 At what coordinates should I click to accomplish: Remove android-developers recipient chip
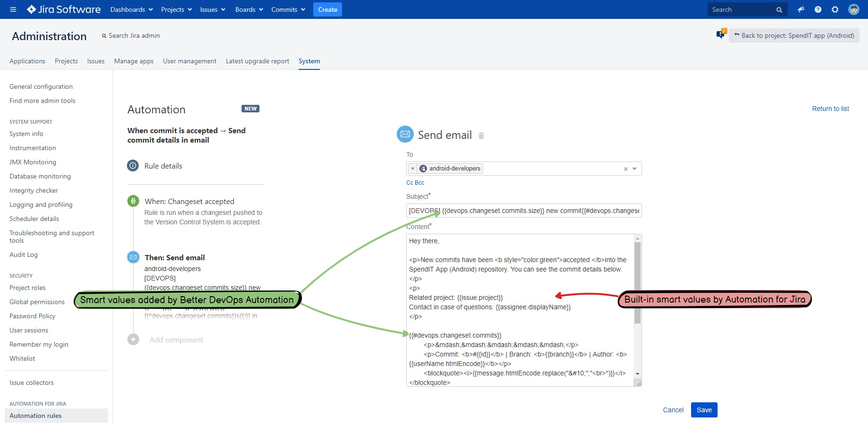tap(413, 169)
